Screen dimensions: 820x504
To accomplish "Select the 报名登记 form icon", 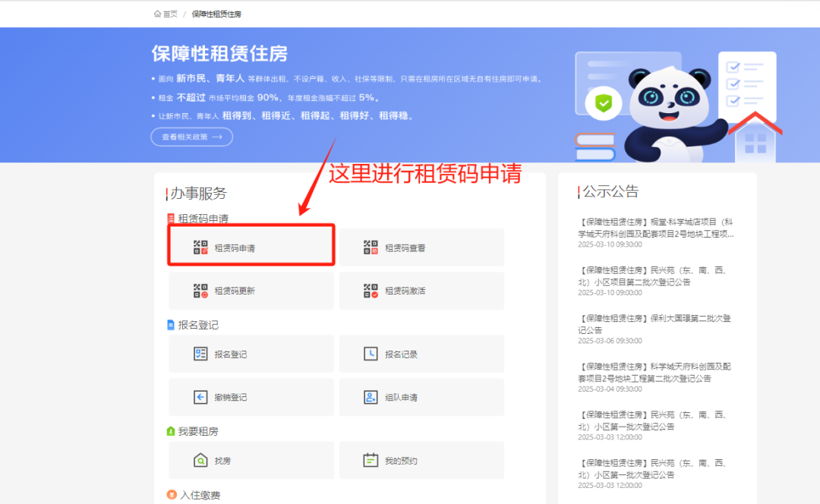I will [x=199, y=353].
